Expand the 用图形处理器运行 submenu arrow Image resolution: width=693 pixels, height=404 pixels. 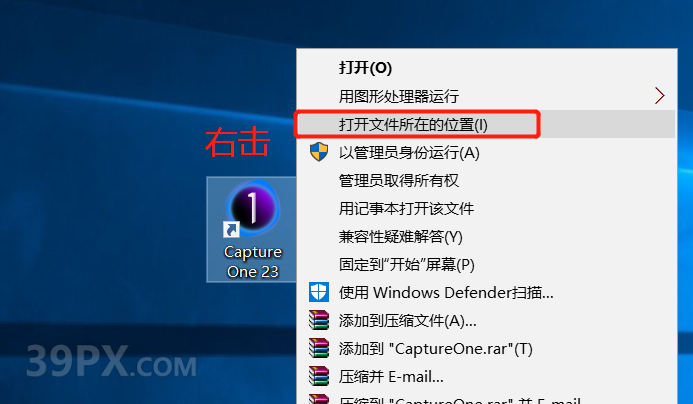coord(659,95)
